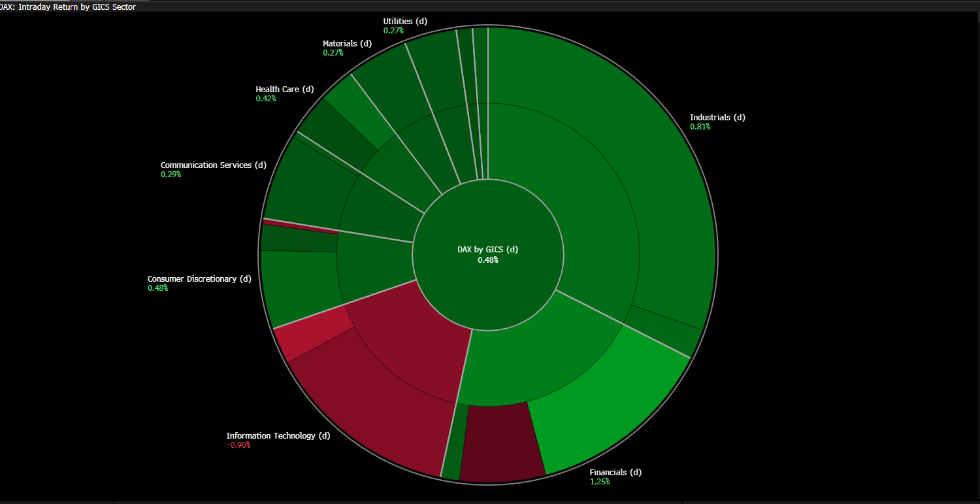Select the Consumer Discretionary (d) label
The width and height of the screenshot is (980, 504).
click(x=199, y=279)
